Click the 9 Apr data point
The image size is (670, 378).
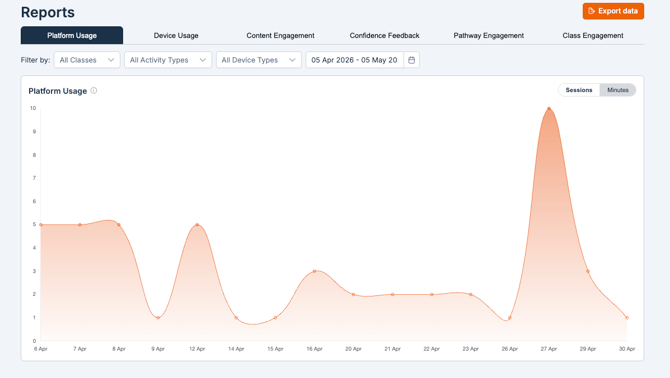pyautogui.click(x=158, y=318)
